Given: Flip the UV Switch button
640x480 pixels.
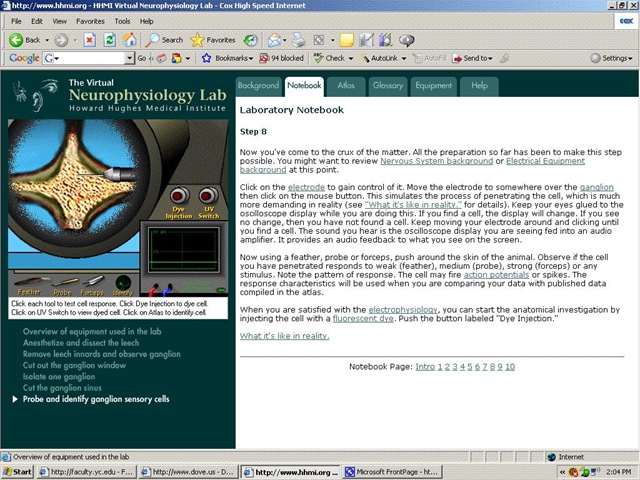Looking at the screenshot, I should point(208,196).
